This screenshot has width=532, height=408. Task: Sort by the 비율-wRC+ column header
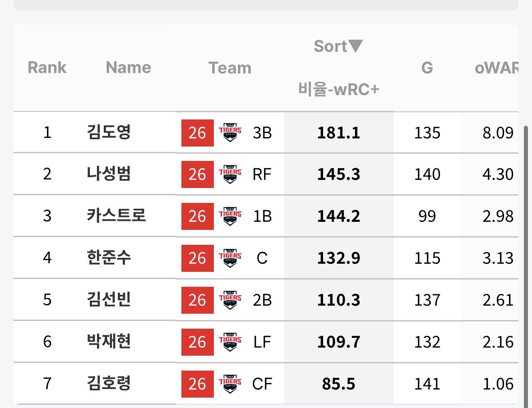tap(338, 89)
